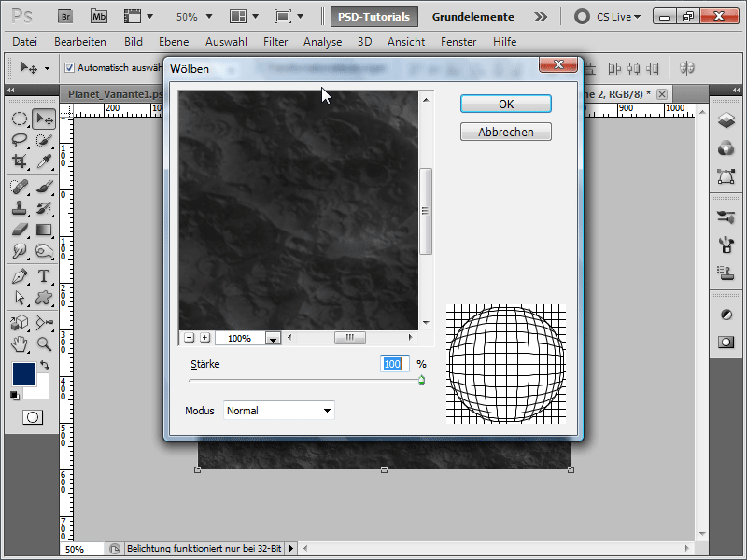Select the Hand tool
The image size is (747, 560).
(19, 343)
